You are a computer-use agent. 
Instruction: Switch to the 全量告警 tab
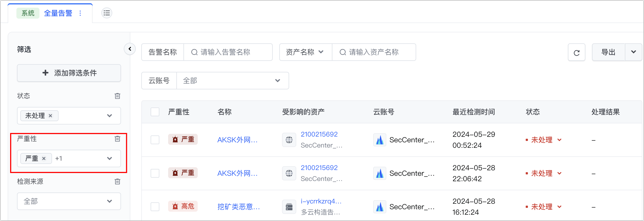tap(58, 13)
